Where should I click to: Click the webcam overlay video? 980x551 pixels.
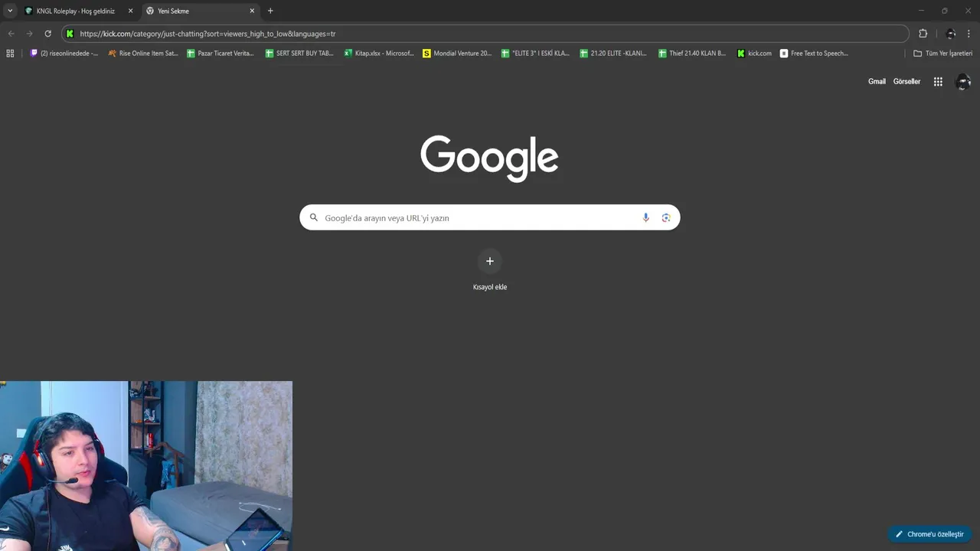click(x=146, y=466)
